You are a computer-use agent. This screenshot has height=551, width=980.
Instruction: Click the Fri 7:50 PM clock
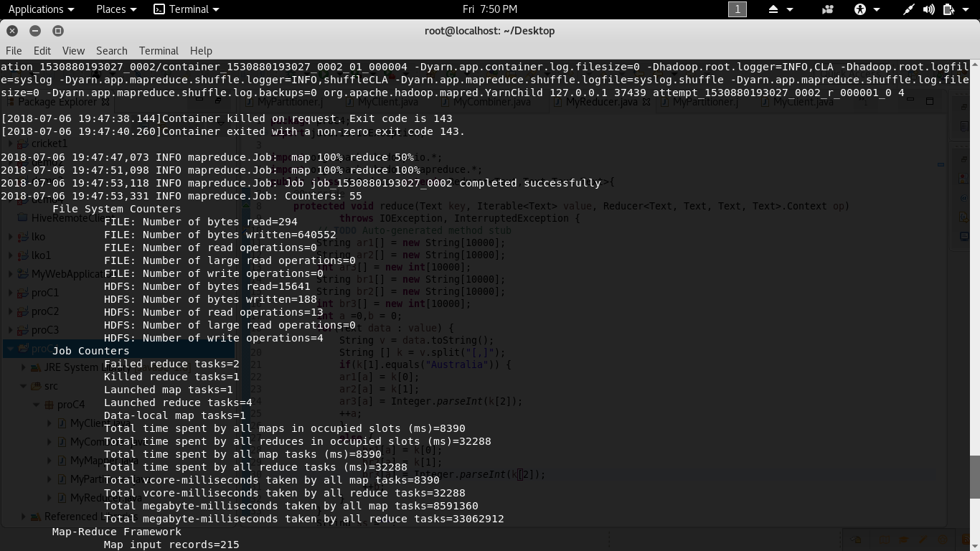click(x=490, y=9)
